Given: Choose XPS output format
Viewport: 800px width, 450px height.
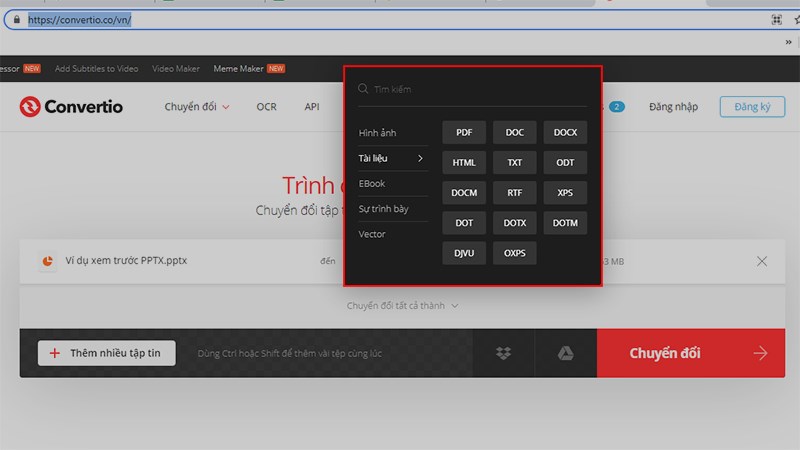Looking at the screenshot, I should (565, 193).
